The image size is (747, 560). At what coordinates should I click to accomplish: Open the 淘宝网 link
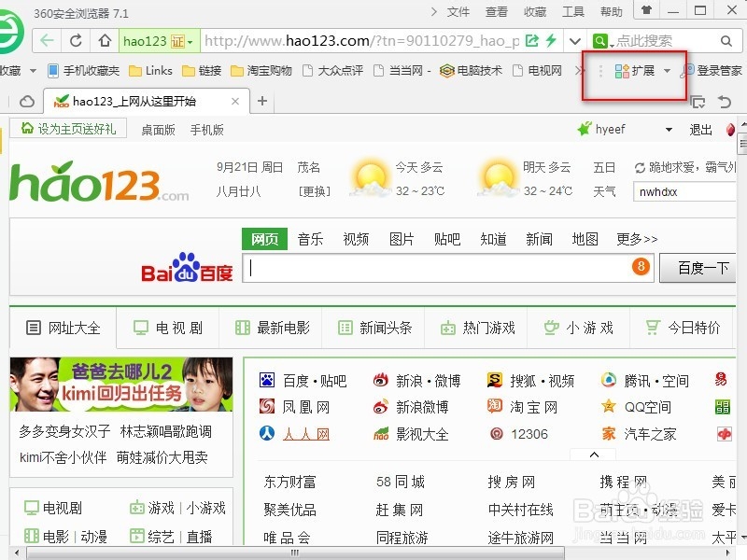533,407
